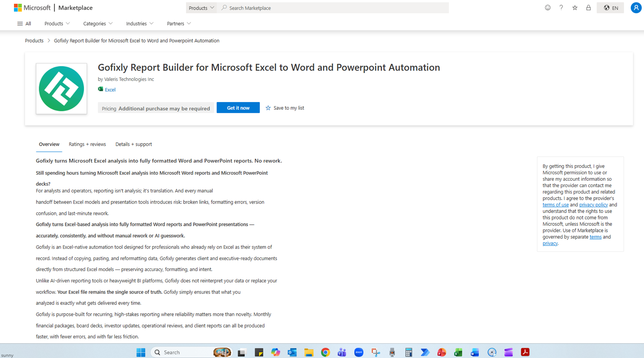Click the feedback smiley face icon
The width and height of the screenshot is (644, 358).
point(547,8)
